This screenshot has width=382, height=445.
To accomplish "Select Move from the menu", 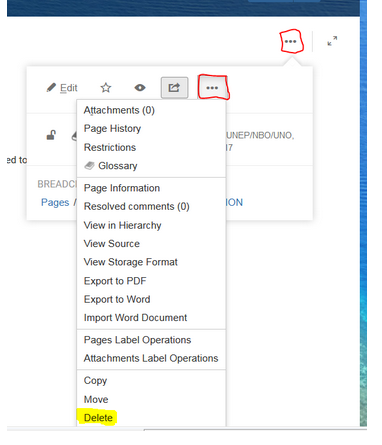I will click(151, 399).
